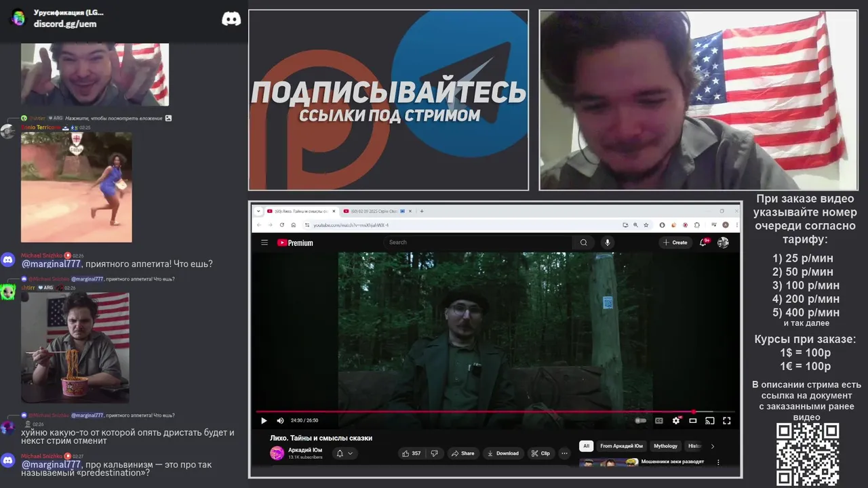Viewport: 868px width, 488px height.
Task: Zoom page via magnifier icon in address bar
Action: 635,225
